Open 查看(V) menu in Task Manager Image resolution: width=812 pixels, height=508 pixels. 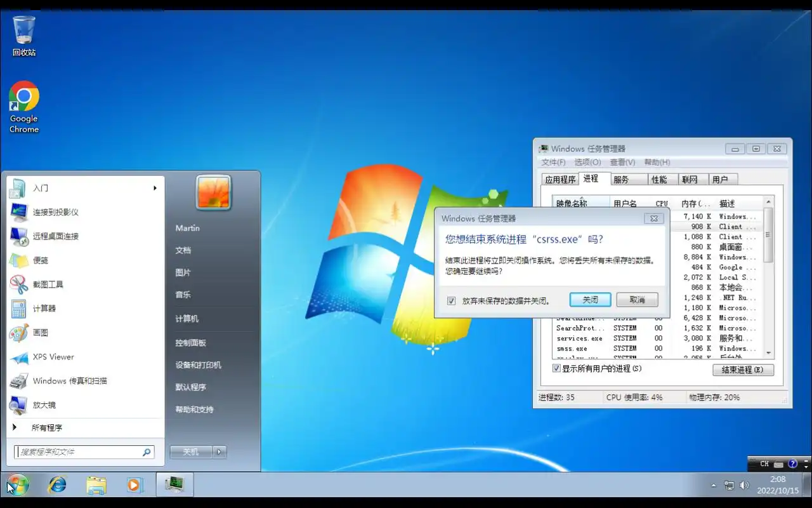click(x=622, y=163)
